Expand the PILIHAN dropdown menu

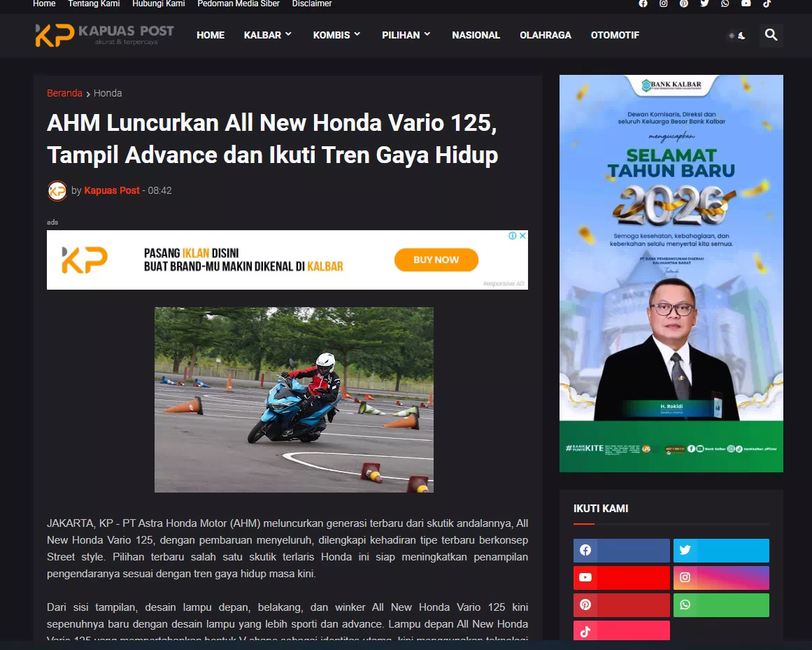(x=406, y=35)
